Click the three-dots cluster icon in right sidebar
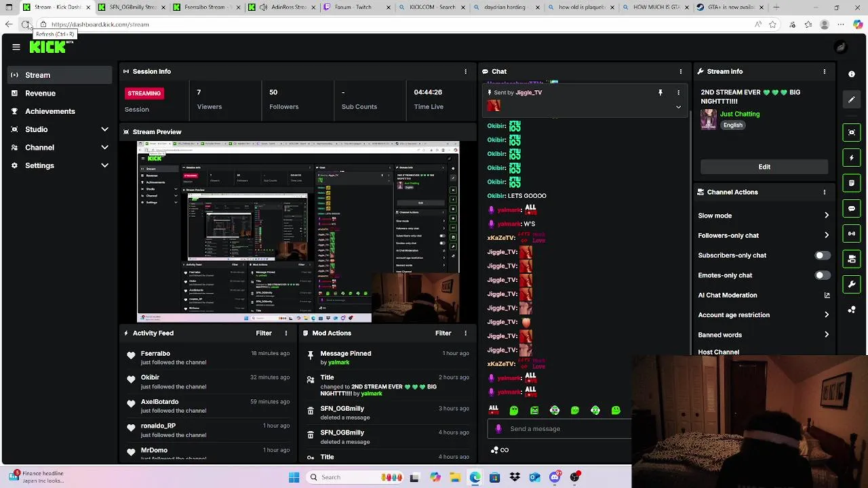 [852, 310]
